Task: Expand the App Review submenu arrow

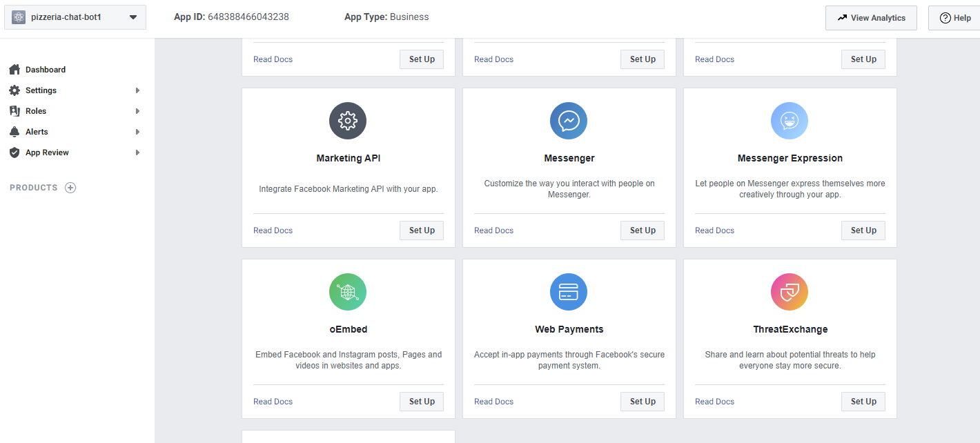Action: pyautogui.click(x=138, y=152)
